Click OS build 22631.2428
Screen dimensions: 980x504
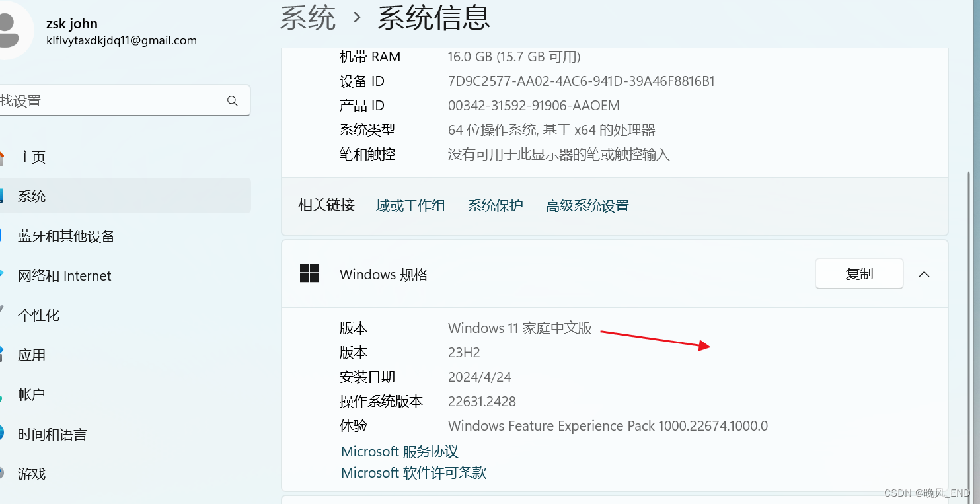(x=482, y=402)
